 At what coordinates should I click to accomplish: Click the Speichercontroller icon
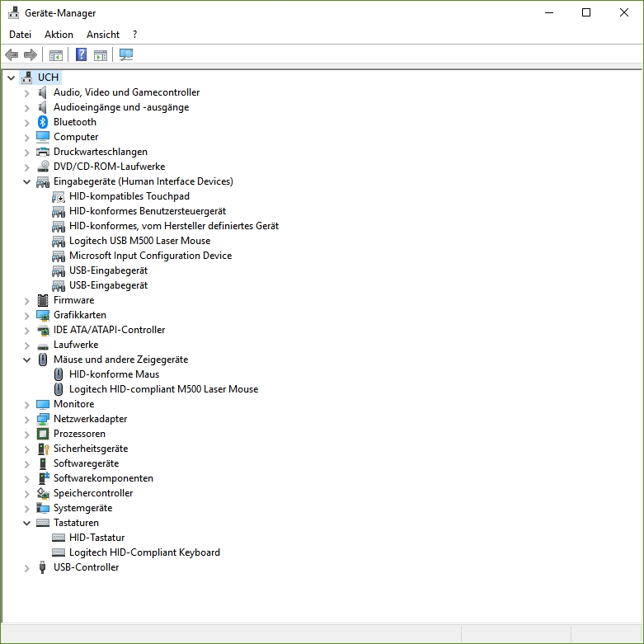[x=43, y=493]
